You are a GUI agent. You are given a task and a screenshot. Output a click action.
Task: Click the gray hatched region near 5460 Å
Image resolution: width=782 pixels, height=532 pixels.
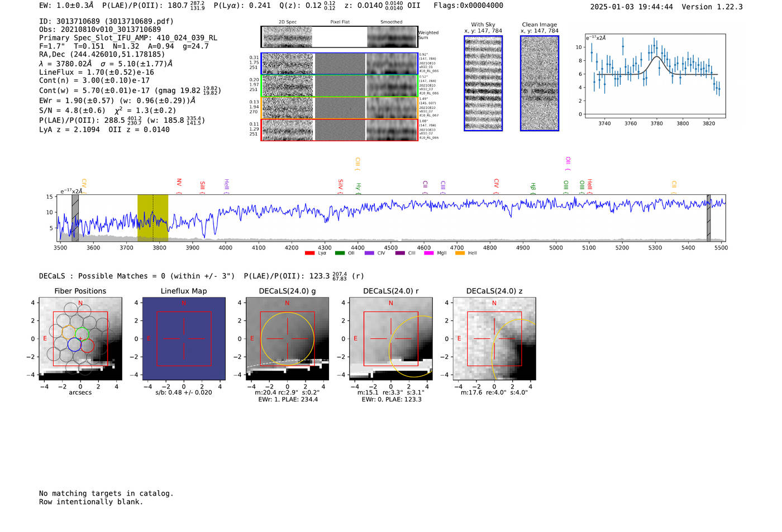[x=708, y=218]
